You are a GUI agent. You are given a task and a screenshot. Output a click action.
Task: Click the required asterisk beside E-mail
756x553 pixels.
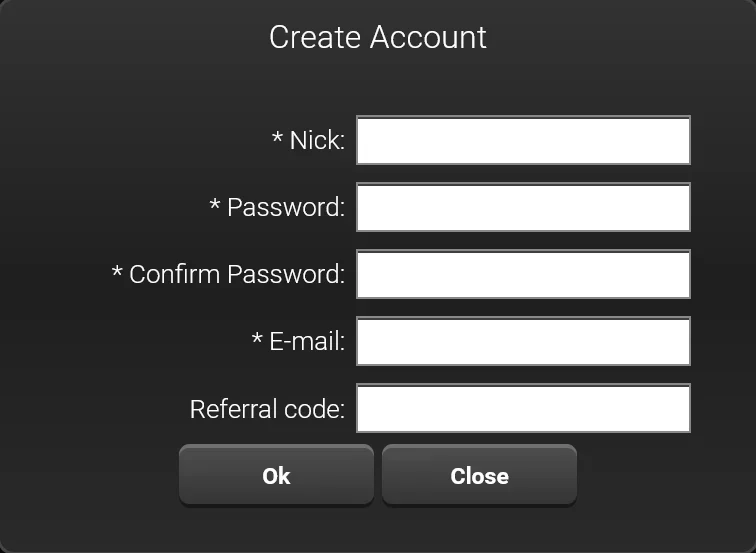[x=257, y=340]
